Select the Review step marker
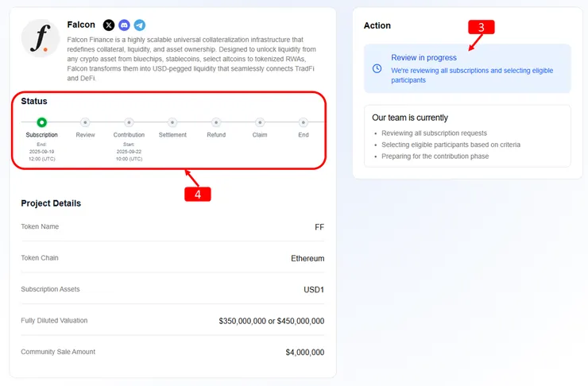The height and width of the screenshot is (386, 588). (85, 122)
